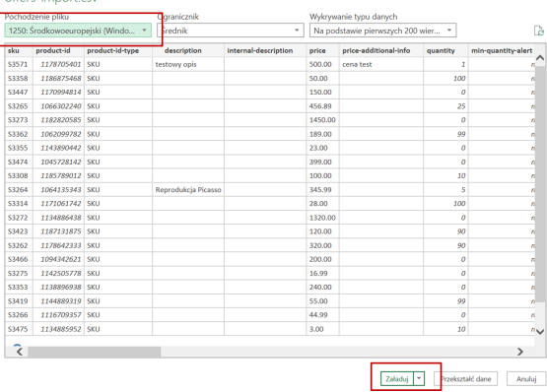Viewport: 547px width, 392px height.
Task: Click the price cell 1450.00
Action: coord(322,120)
